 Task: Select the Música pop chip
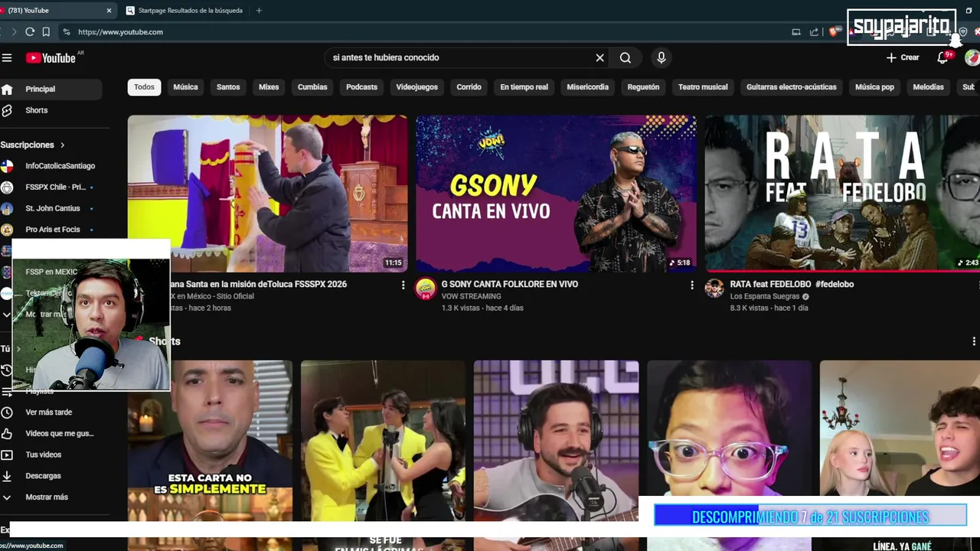874,87
